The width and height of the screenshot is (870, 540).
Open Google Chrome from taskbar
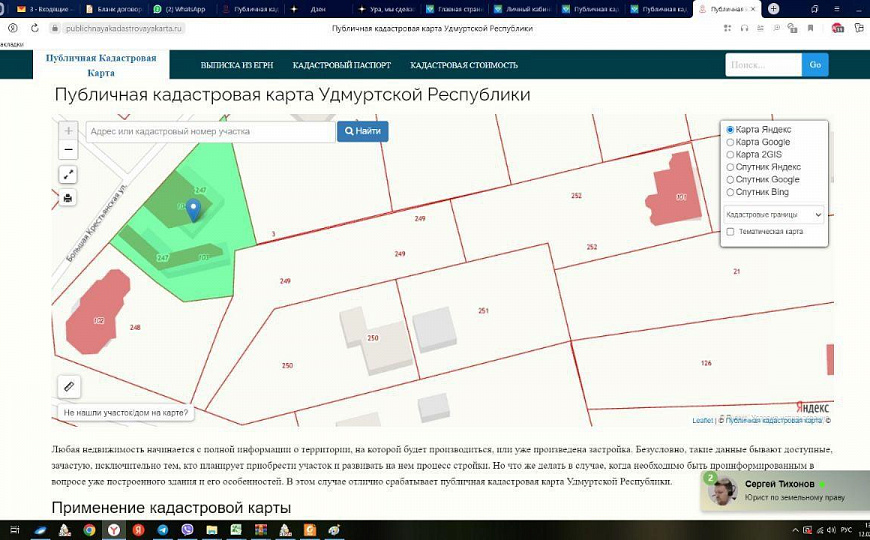coord(89,530)
